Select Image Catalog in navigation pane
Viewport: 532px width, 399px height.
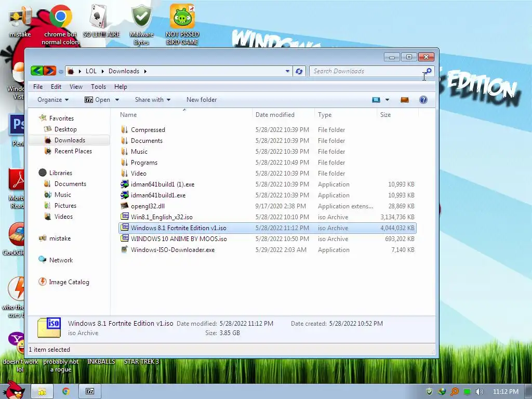(69, 282)
